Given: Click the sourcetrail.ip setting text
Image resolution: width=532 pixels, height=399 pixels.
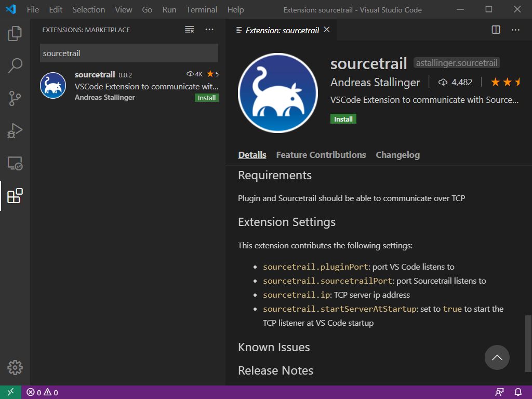Looking at the screenshot, I should click(x=296, y=295).
